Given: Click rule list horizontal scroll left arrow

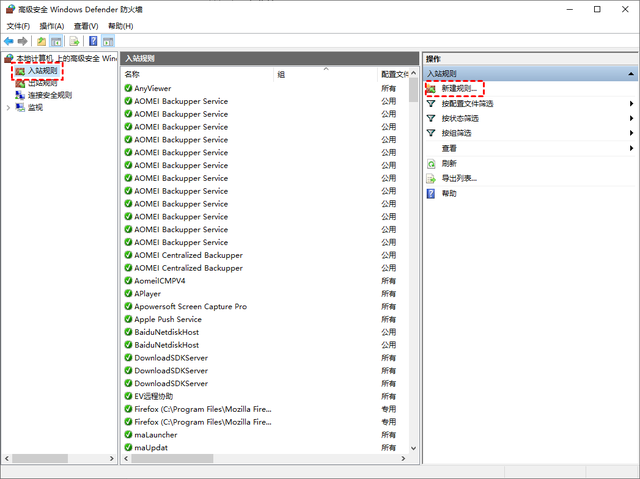Looking at the screenshot, I should [126, 459].
